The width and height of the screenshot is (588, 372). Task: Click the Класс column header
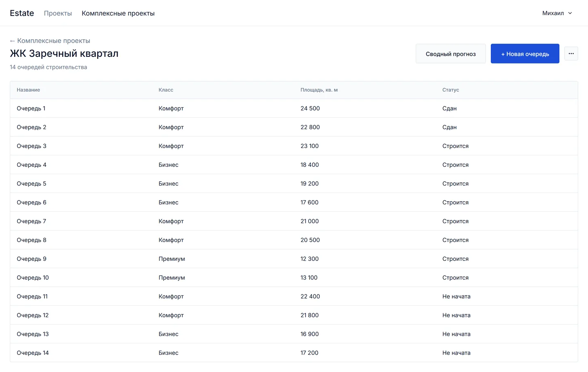pos(166,90)
